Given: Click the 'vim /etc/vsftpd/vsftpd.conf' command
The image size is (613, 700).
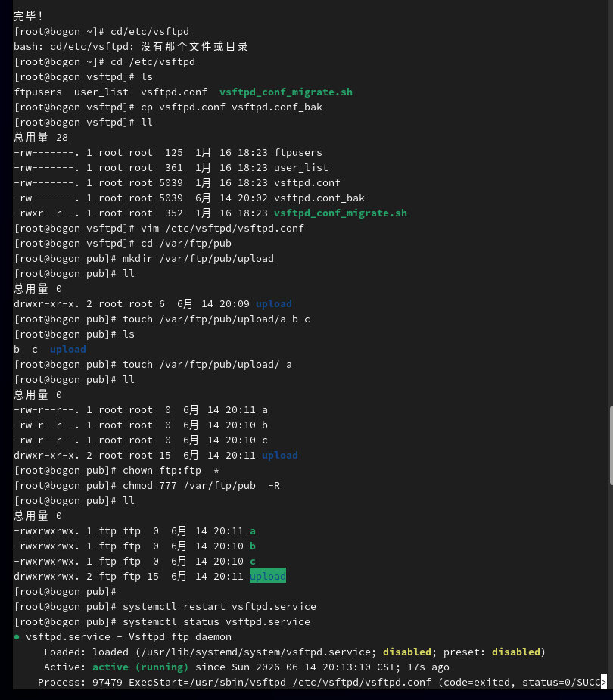Looking at the screenshot, I should pos(222,229).
